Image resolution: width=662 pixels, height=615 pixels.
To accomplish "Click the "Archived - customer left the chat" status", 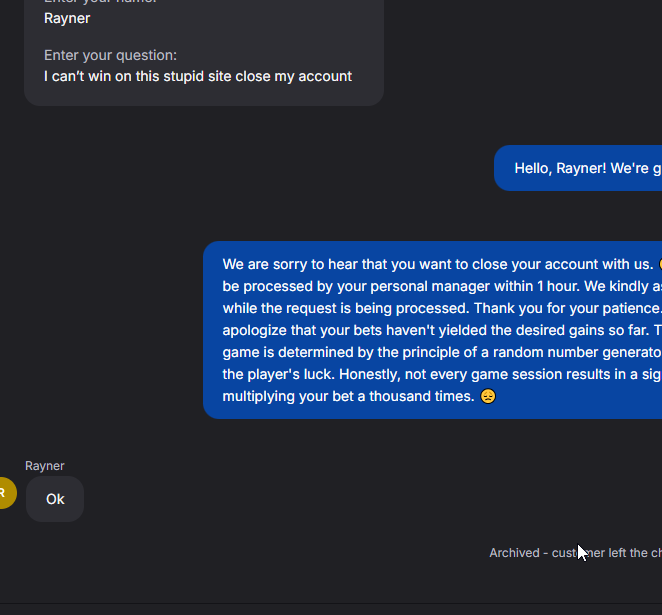I will pyautogui.click(x=575, y=553).
